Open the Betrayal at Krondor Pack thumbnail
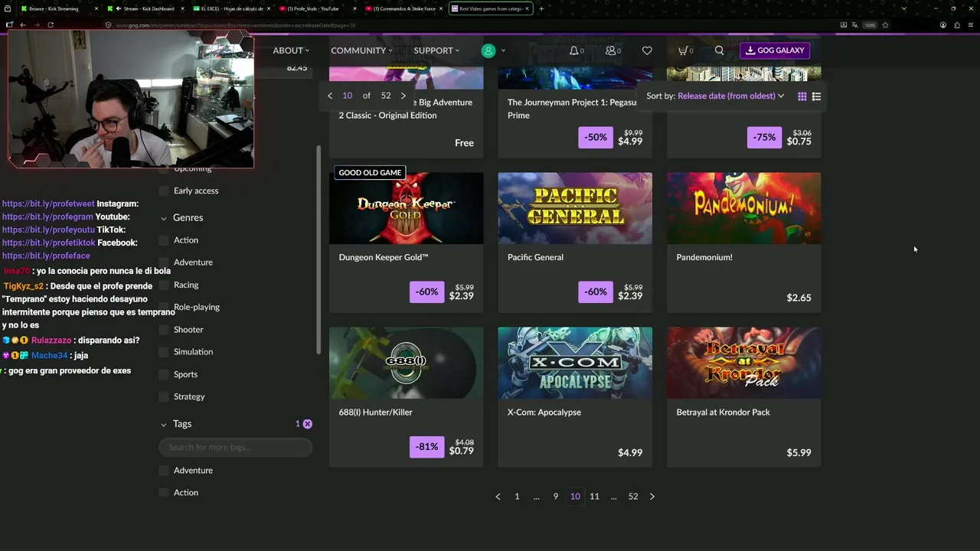Screen dimensions: 980x551 click(x=744, y=363)
